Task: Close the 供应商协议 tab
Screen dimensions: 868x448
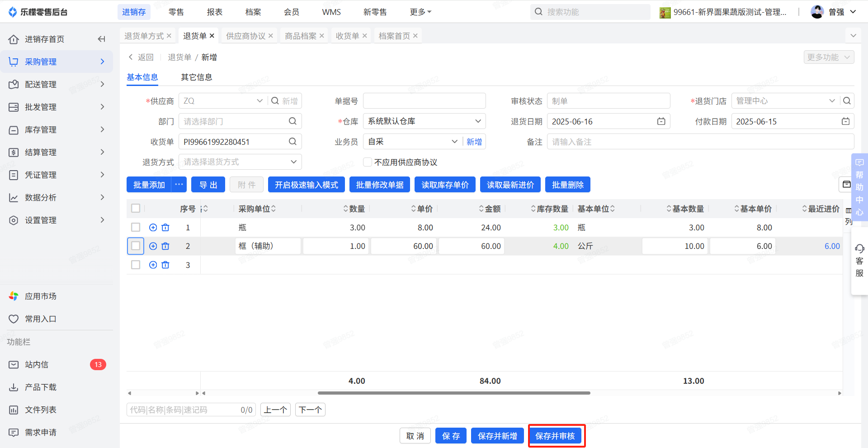Action: coord(271,36)
